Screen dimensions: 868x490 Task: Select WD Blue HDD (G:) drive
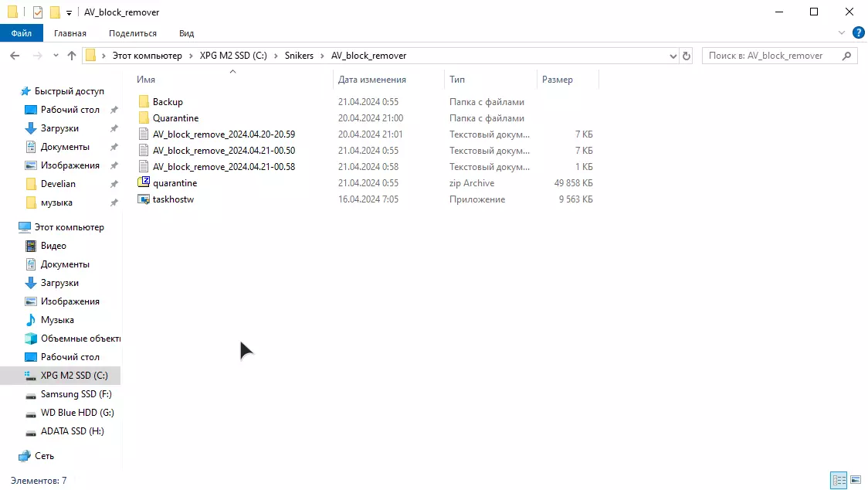tap(77, 413)
